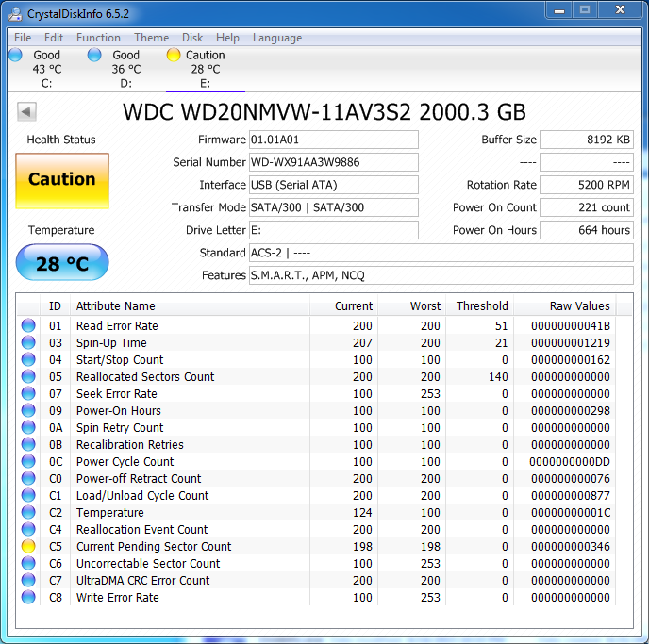Image resolution: width=649 pixels, height=644 pixels.
Task: Click the Standard field ACS-2
Action: pyautogui.click(x=441, y=253)
